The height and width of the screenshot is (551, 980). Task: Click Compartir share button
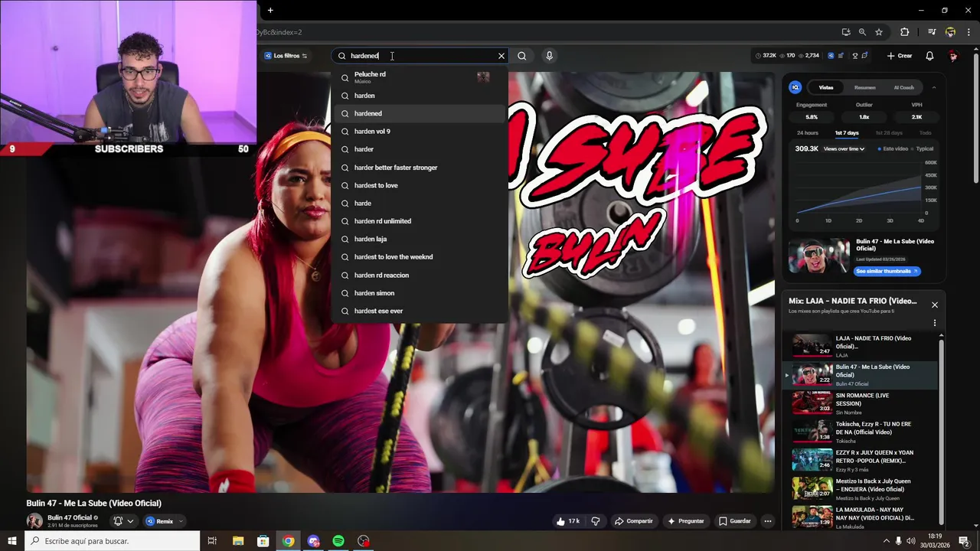tap(633, 521)
